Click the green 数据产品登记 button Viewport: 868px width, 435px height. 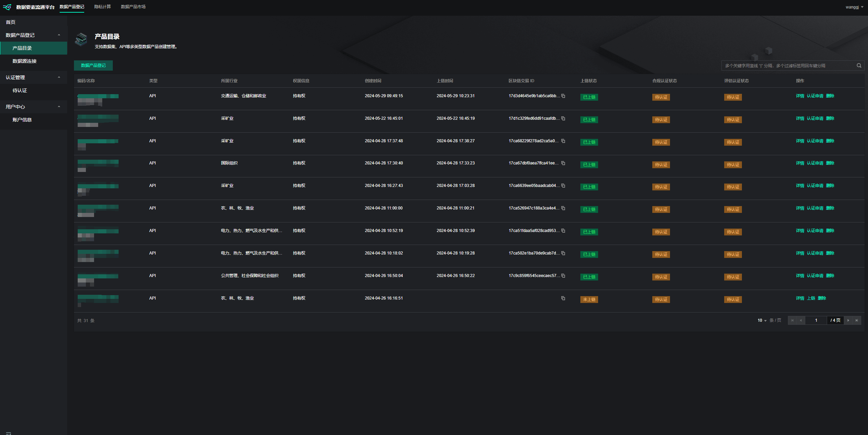click(93, 65)
